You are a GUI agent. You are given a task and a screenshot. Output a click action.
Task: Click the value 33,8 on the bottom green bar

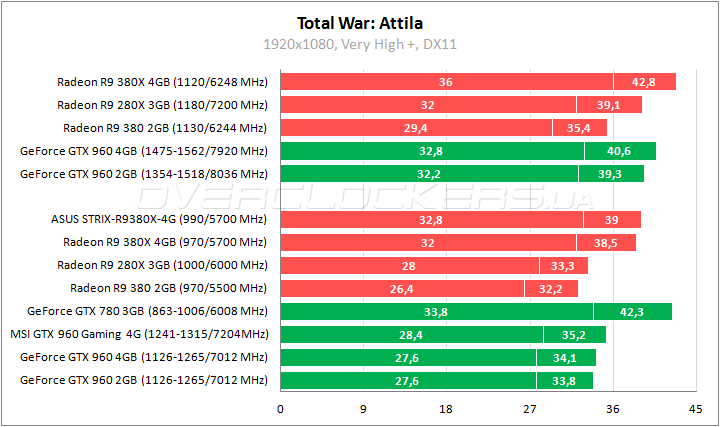click(563, 380)
